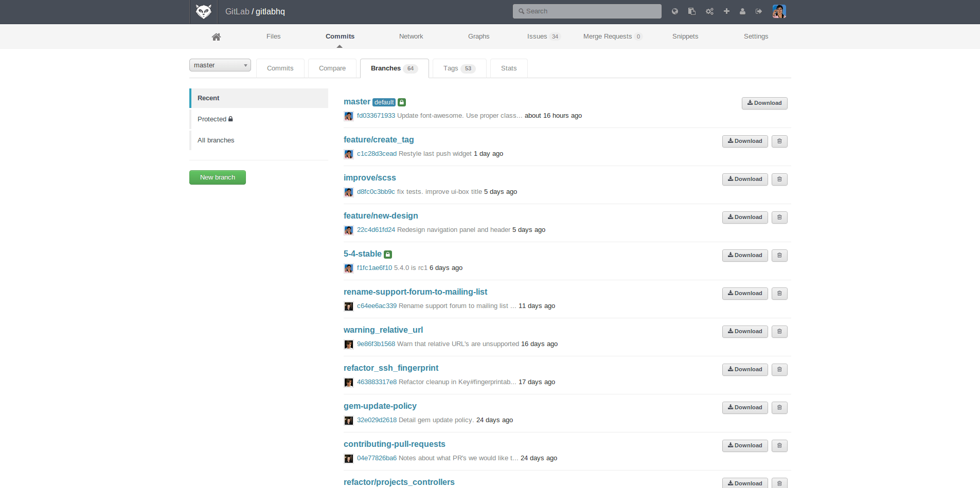
Task: Click the plus icon to create new project
Action: tap(726, 11)
